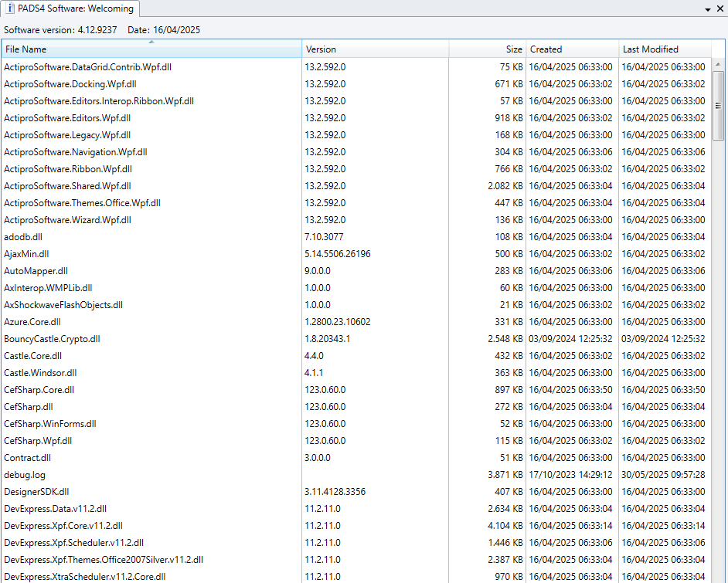Select the debug.log file name
This screenshot has width=728, height=583.
tap(25, 475)
